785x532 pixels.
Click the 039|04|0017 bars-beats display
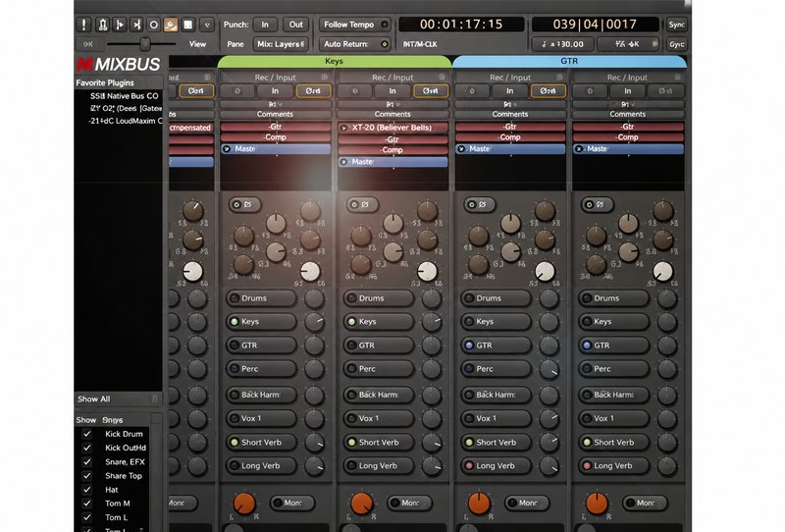tap(595, 25)
